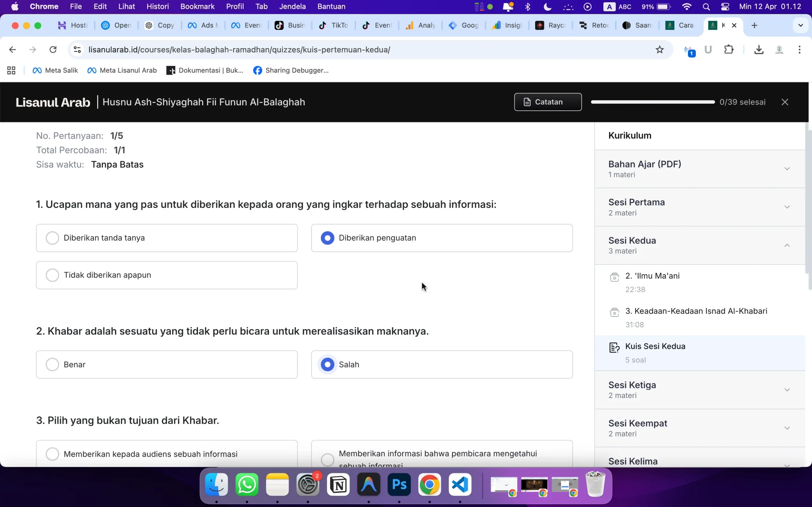This screenshot has height=507, width=812.
Task: Open the Kuis Sesi Kedua quiz item
Action: (655, 346)
